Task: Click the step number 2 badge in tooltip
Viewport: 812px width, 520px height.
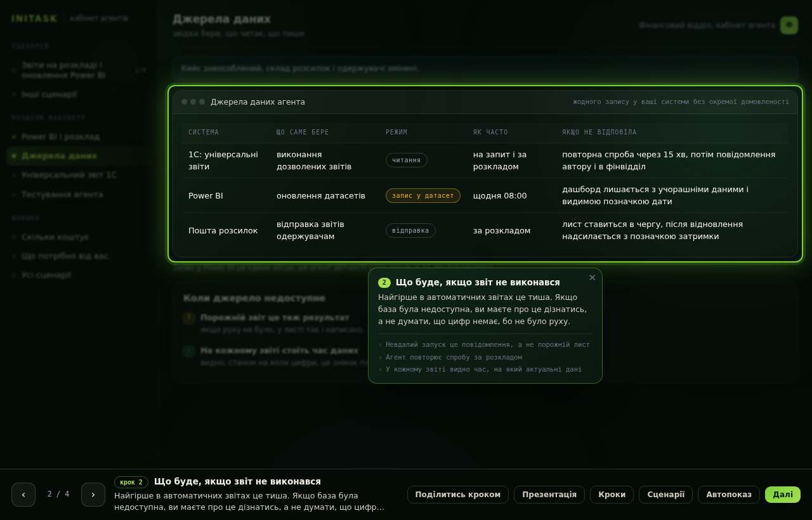Action: coord(384,283)
